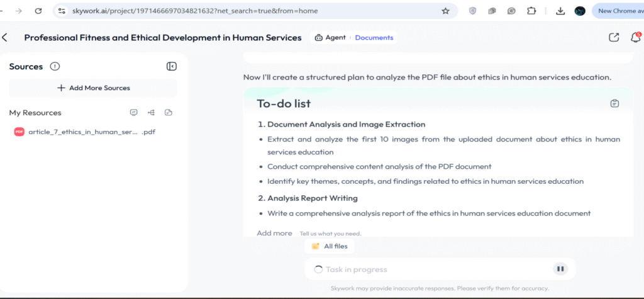Switch to the Agent tab
The height and width of the screenshot is (299, 644).
click(330, 38)
